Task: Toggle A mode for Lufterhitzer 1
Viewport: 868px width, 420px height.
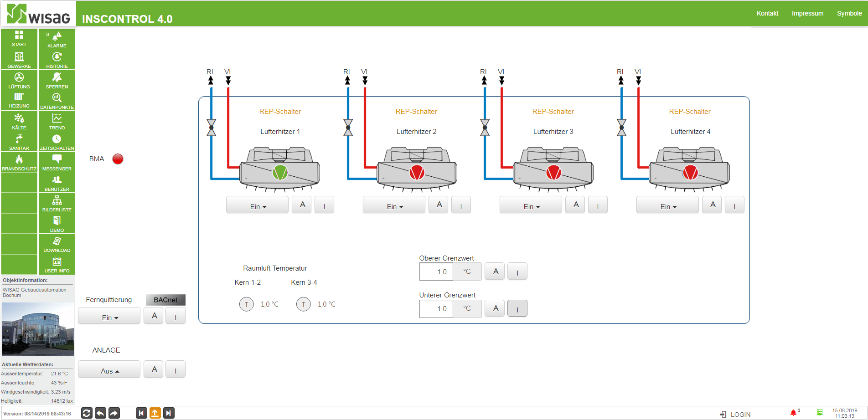Action: point(302,205)
